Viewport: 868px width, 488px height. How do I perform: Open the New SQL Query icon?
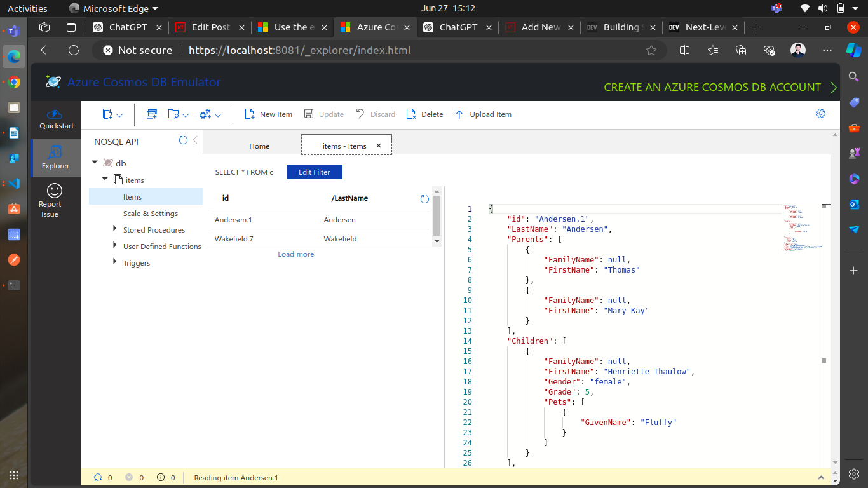click(x=151, y=114)
